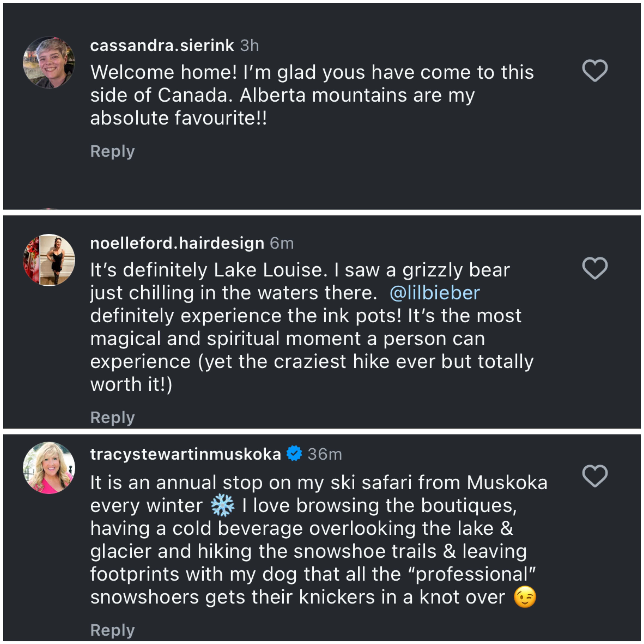The height and width of the screenshot is (644, 644).
Task: Like tracystewartinmuskoka's ski safari comment
Action: pos(595,476)
